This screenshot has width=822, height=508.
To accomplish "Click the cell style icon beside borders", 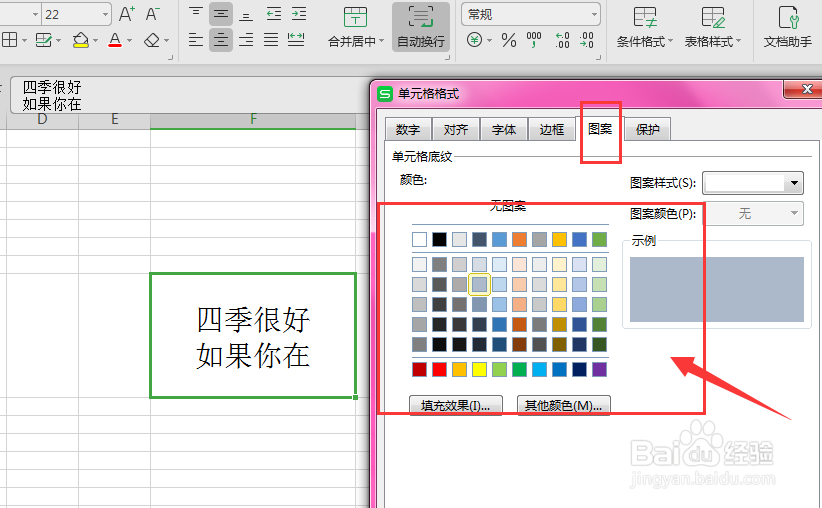I will [x=44, y=40].
